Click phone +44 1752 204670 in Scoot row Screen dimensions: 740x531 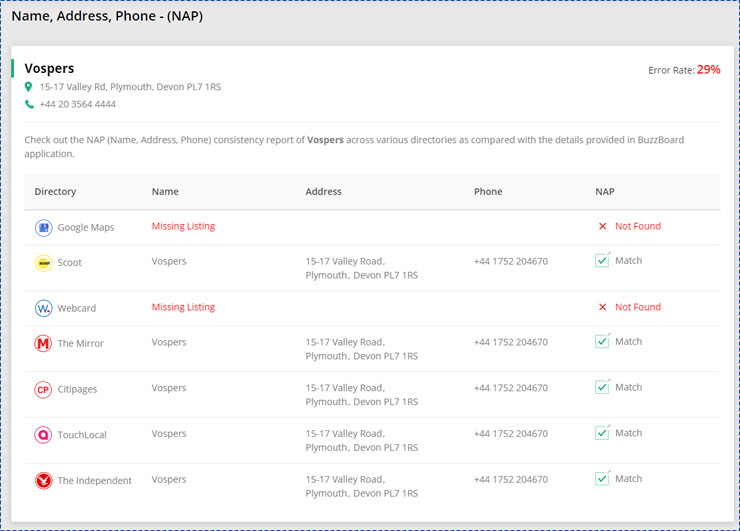511,261
